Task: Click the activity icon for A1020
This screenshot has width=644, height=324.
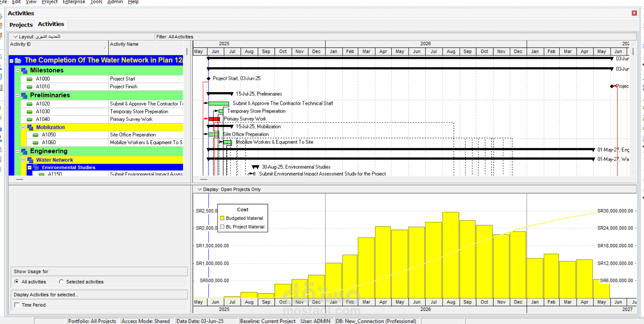Action: [x=30, y=104]
